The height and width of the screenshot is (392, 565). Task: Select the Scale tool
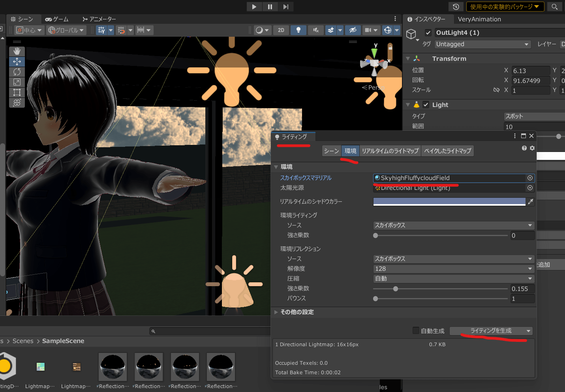pyautogui.click(x=17, y=82)
